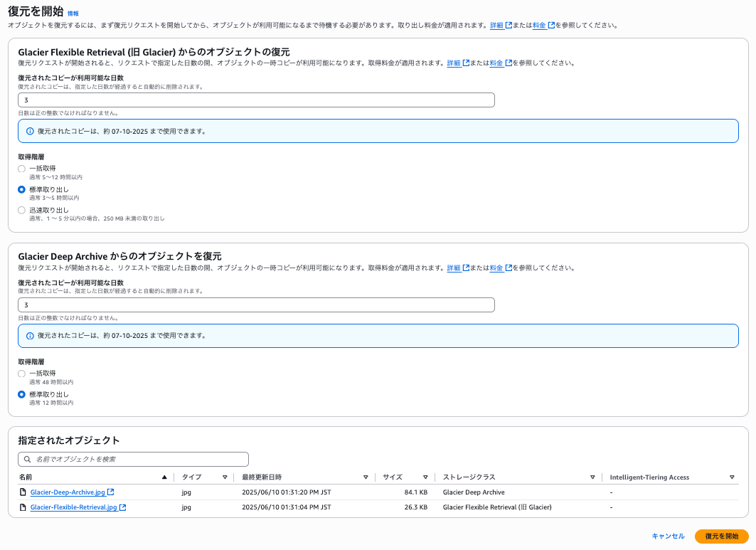Sort by タイプ column arrow
The image size is (756, 550).
point(225,477)
